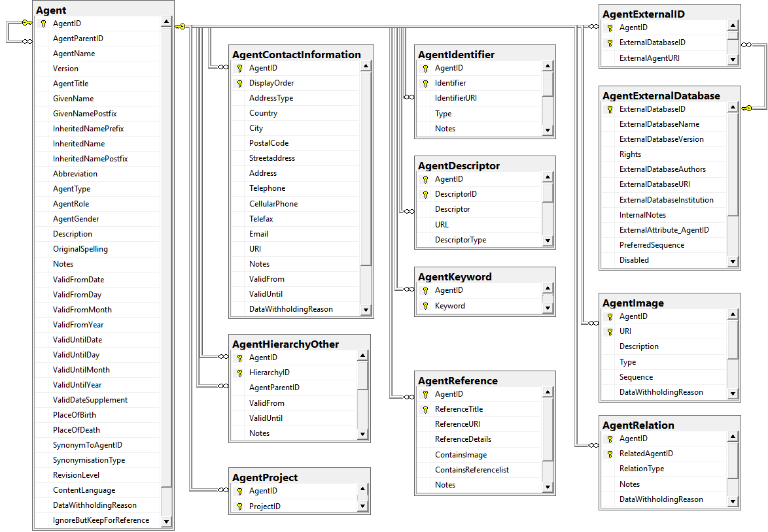Select the IdentifierURI column in AgentIdentifier

479,98
